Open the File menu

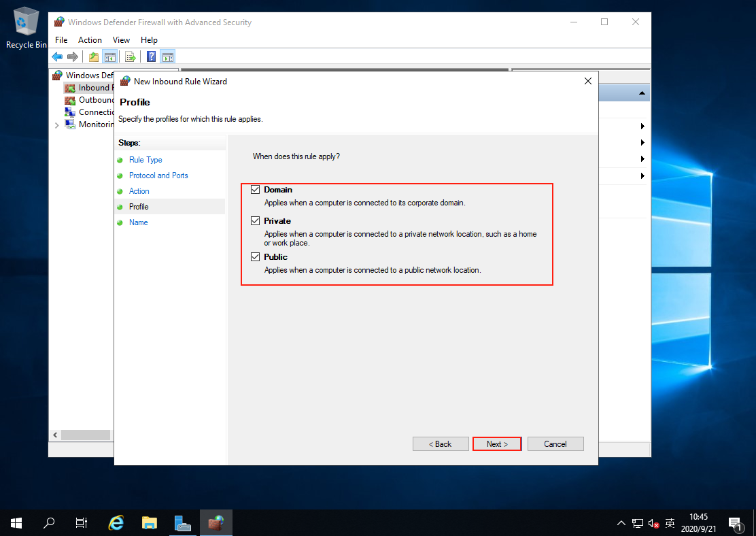pos(61,40)
